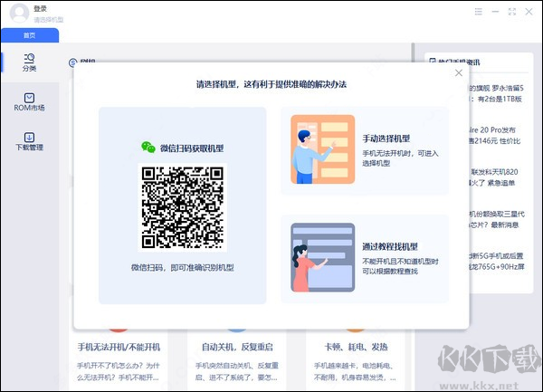Screen dimensions: 543x392
Task: Click the 通过教程找机型 illustration
Action: tap(323, 257)
